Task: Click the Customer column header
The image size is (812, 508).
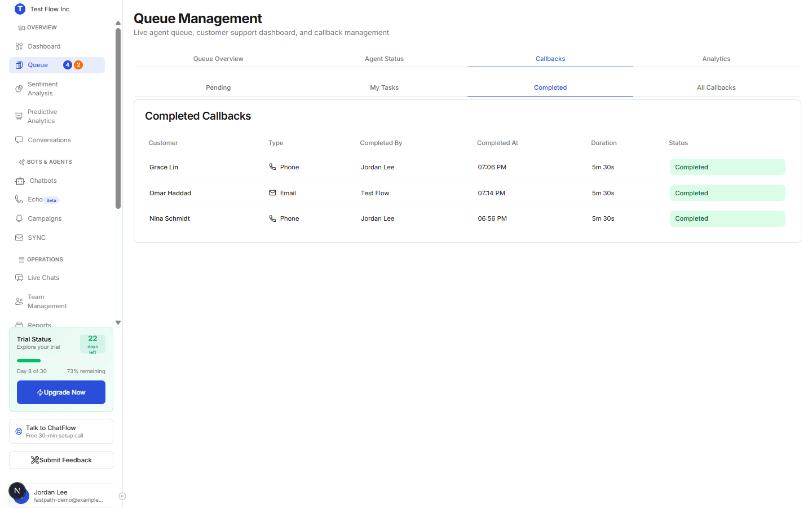Action: coord(163,143)
